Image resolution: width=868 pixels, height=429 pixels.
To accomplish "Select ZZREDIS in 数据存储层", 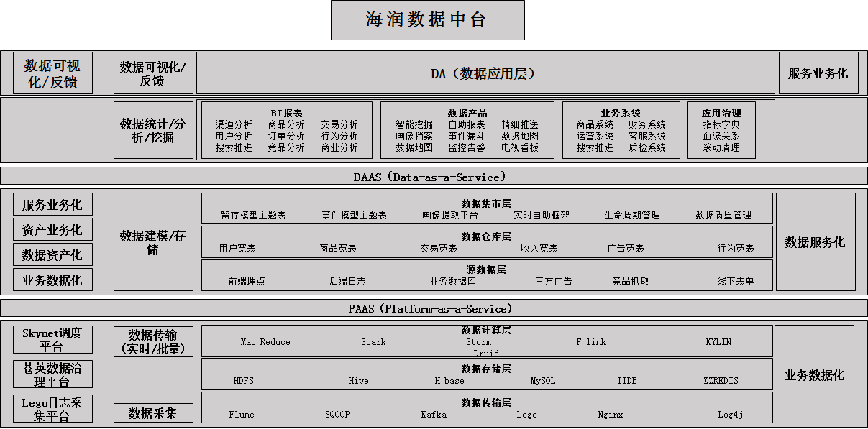I will coord(721,381).
